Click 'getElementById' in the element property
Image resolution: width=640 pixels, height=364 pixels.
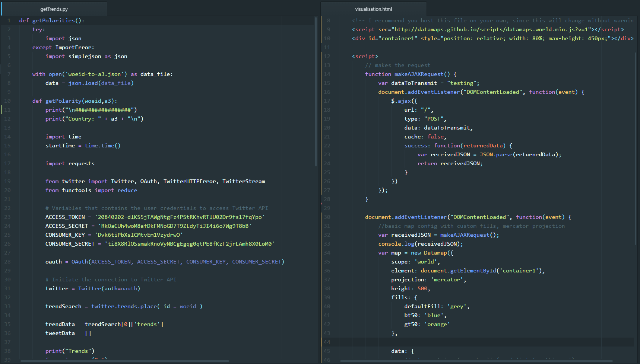(x=473, y=271)
